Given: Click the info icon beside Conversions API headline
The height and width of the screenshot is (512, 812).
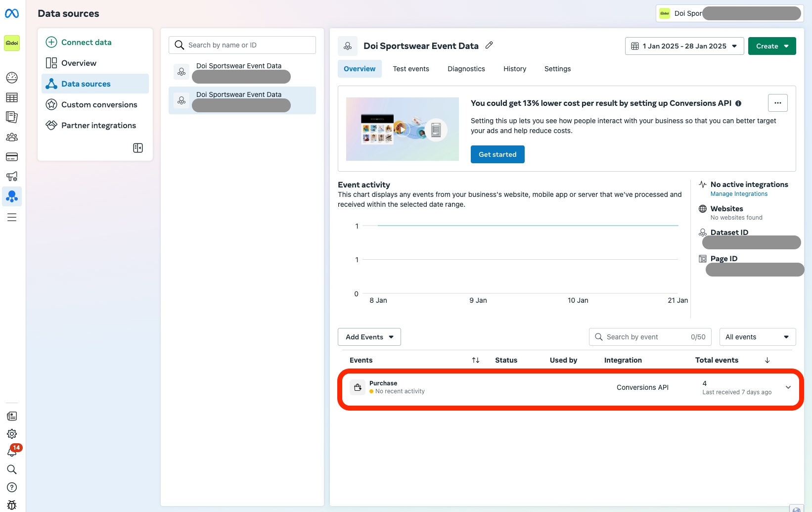Looking at the screenshot, I should 738,103.
